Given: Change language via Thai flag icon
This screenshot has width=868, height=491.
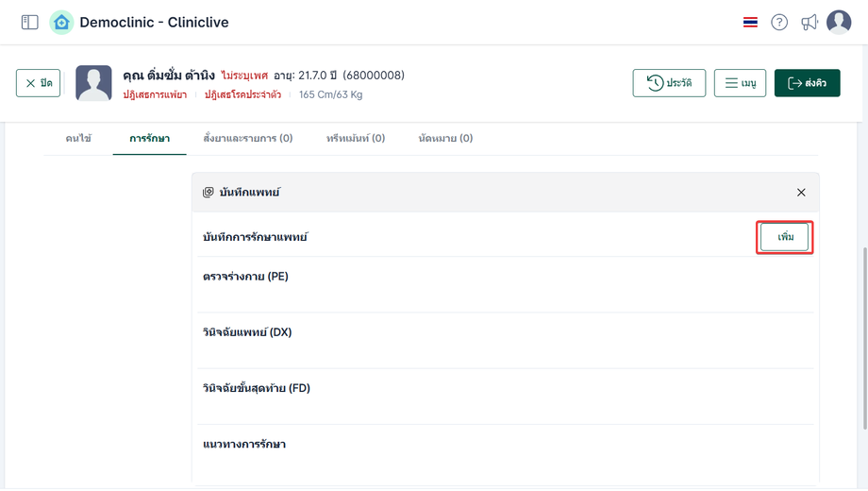Looking at the screenshot, I should pyautogui.click(x=750, y=22).
